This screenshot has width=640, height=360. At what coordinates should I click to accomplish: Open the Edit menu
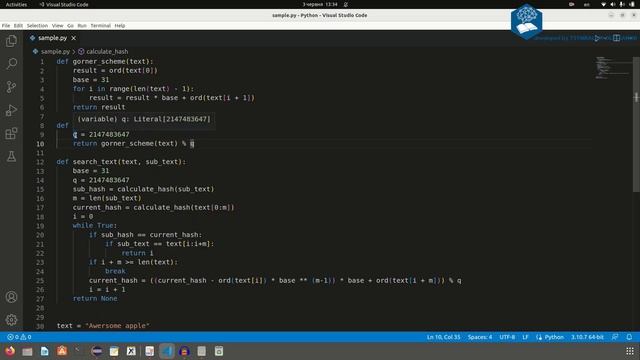(x=18, y=25)
